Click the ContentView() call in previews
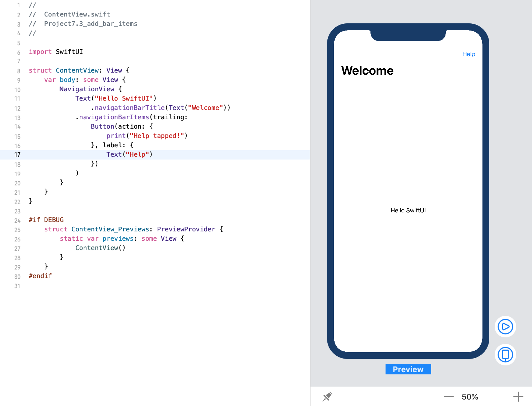 click(x=100, y=248)
